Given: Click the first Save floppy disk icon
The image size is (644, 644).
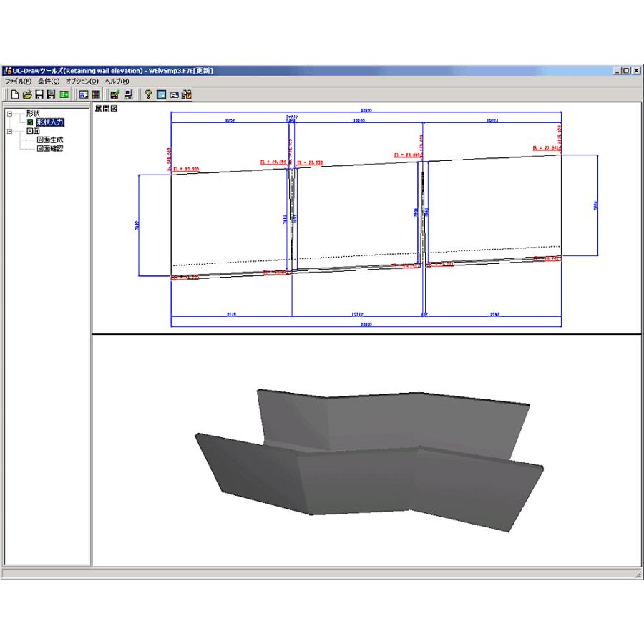Looking at the screenshot, I should pyautogui.click(x=39, y=94).
